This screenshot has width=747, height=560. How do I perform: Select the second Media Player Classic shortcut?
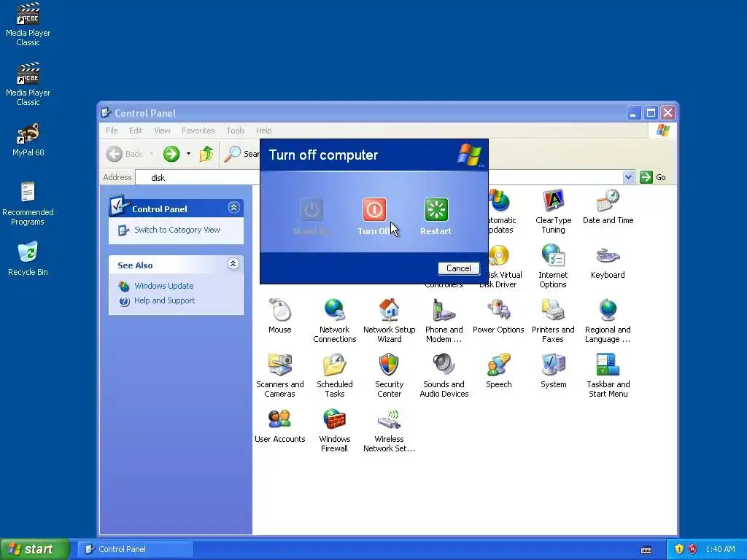point(28,85)
